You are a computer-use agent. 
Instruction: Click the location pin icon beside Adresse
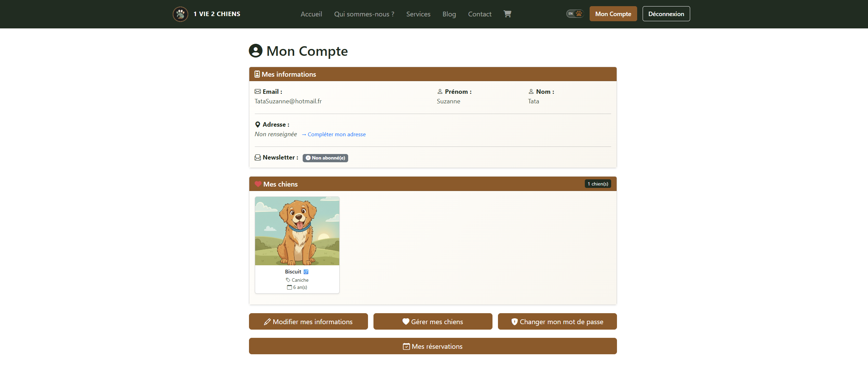[258, 124]
